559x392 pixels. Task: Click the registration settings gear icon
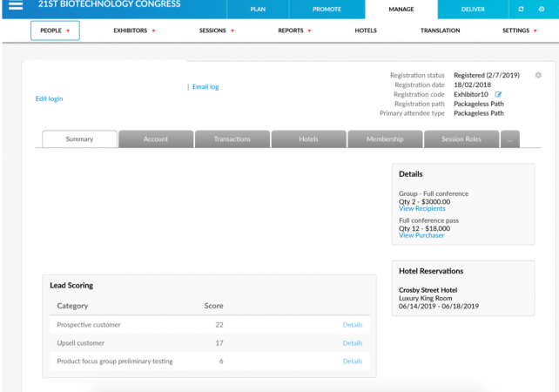537,76
